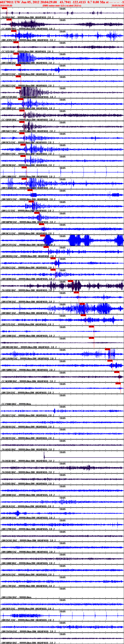124x644 pixels.
Task: Select the TA A04D BHZ trace label
Action: coord(28,450)
